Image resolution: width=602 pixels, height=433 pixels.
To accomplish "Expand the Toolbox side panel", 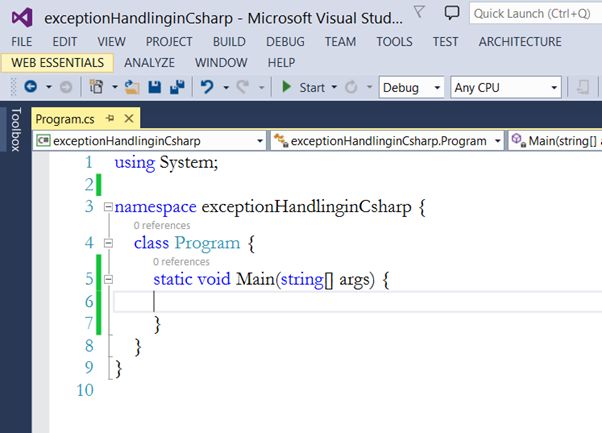I will [15, 129].
